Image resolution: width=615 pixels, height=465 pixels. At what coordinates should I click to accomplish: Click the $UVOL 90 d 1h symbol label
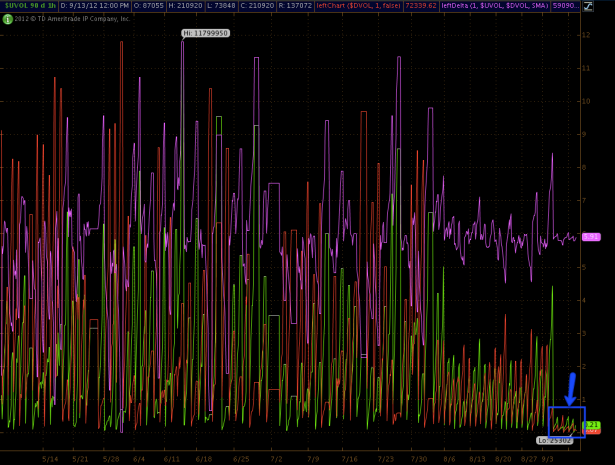(x=28, y=5)
